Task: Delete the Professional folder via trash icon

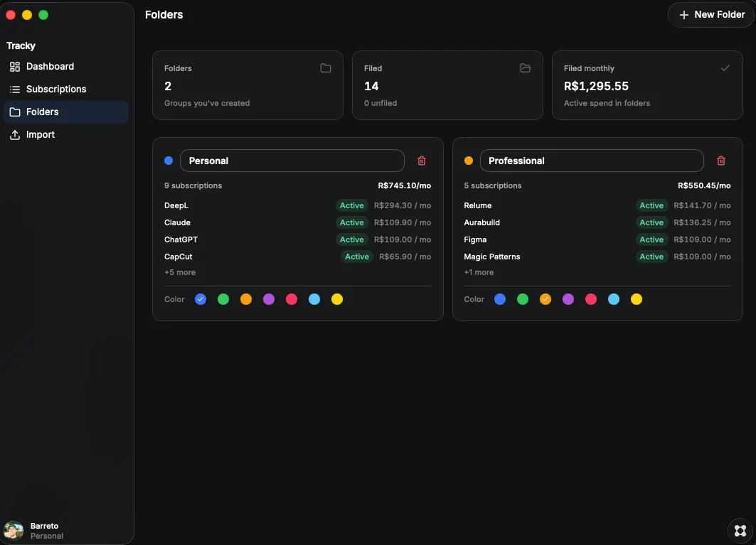Action: click(x=721, y=161)
